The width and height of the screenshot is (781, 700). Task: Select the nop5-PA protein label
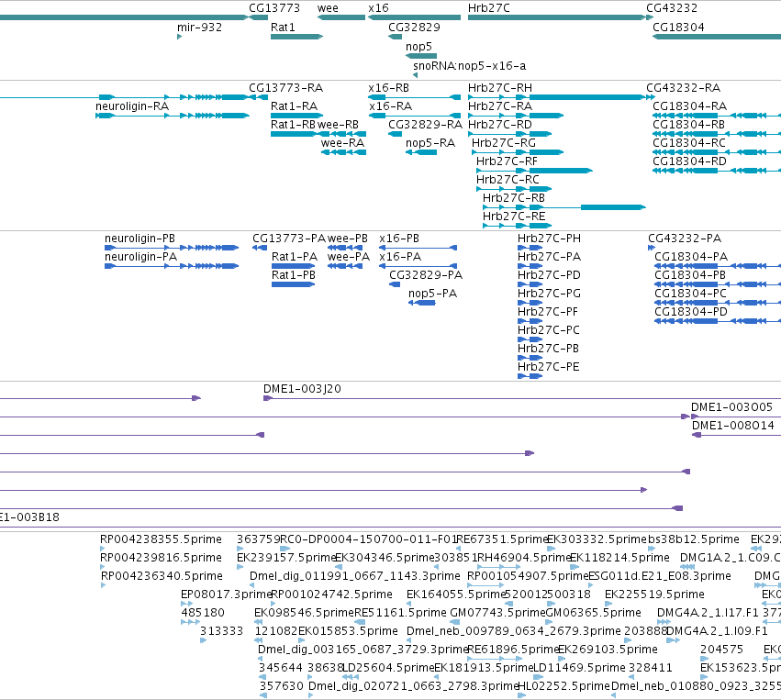click(x=433, y=294)
